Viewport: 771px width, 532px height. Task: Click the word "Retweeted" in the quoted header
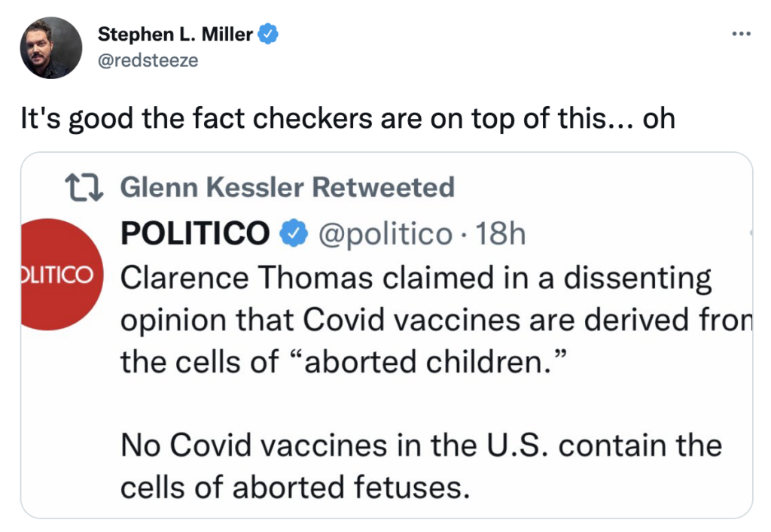tap(383, 187)
